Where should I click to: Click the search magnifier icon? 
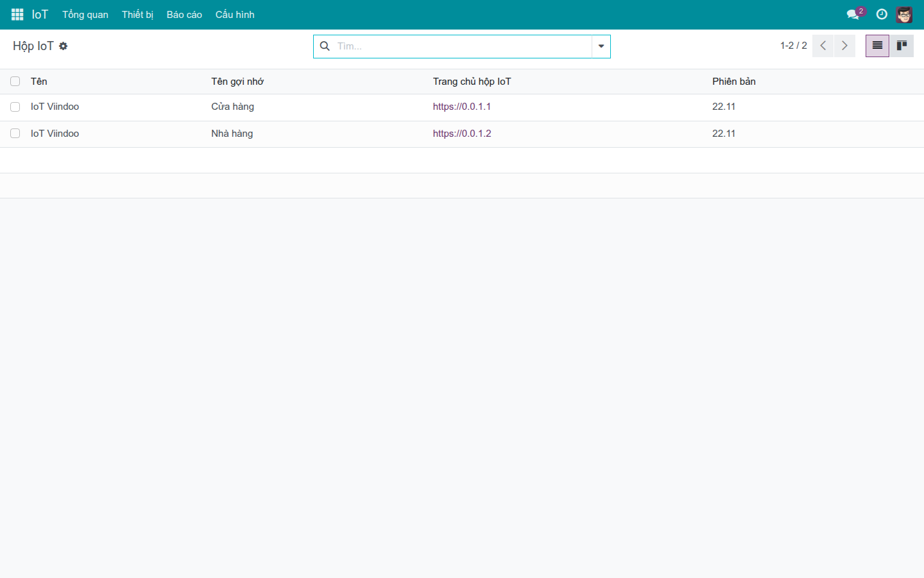pyautogui.click(x=325, y=46)
